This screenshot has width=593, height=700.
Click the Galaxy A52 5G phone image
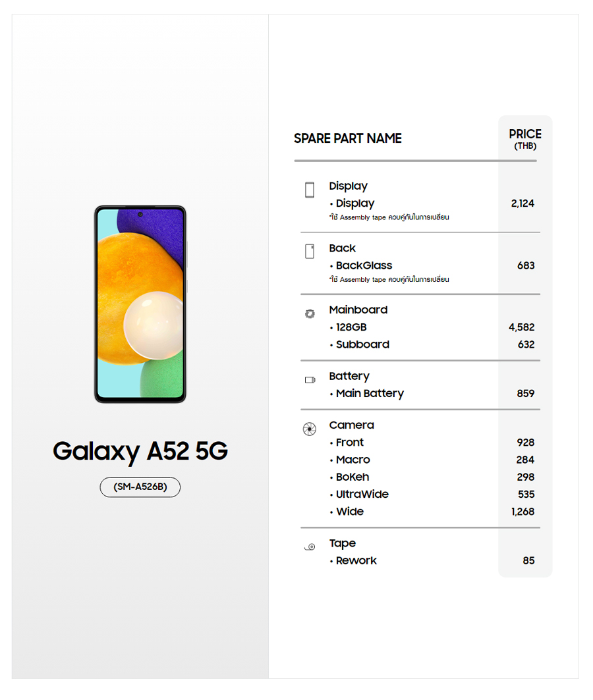[x=140, y=304]
